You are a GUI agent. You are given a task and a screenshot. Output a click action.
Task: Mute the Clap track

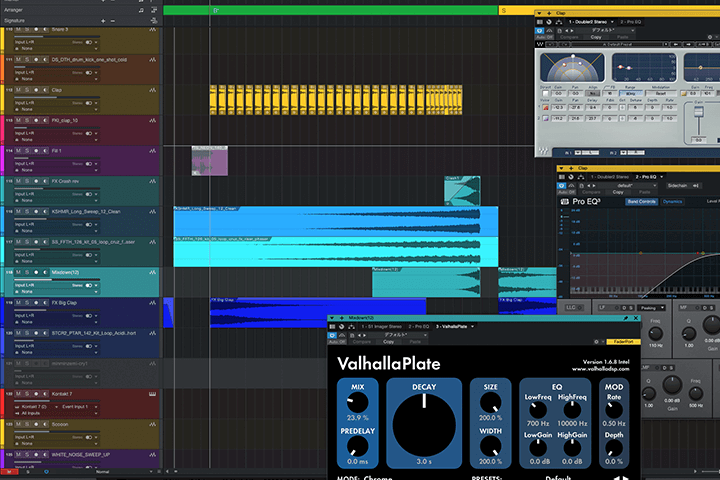(18, 90)
